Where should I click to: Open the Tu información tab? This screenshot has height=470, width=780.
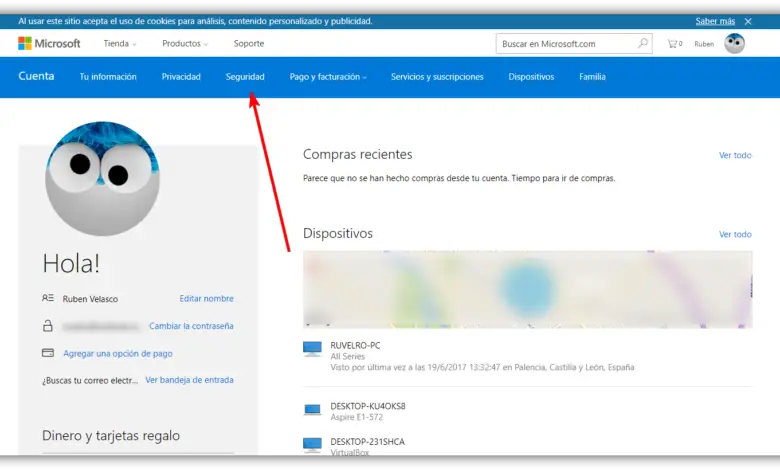pos(108,77)
